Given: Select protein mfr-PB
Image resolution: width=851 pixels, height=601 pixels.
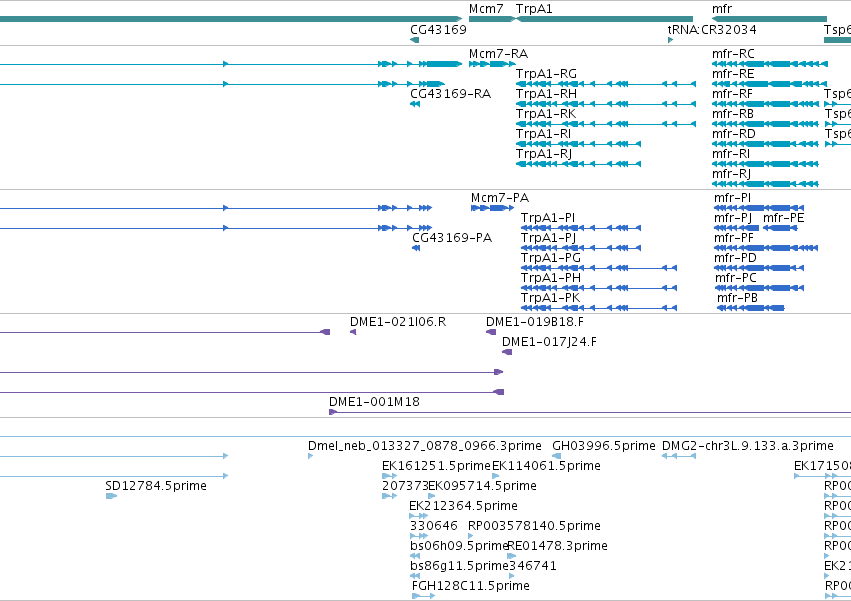Looking at the screenshot, I should 737,299.
